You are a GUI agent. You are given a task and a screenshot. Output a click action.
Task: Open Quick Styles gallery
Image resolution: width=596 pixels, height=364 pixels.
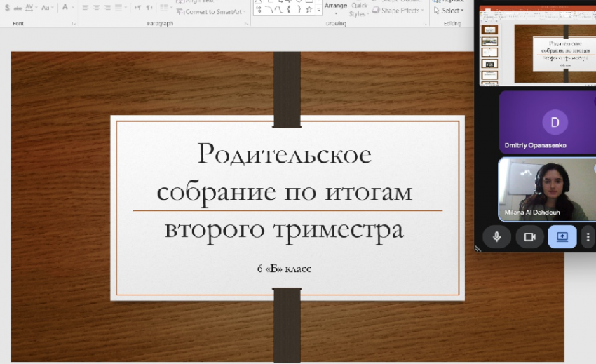pos(358,10)
